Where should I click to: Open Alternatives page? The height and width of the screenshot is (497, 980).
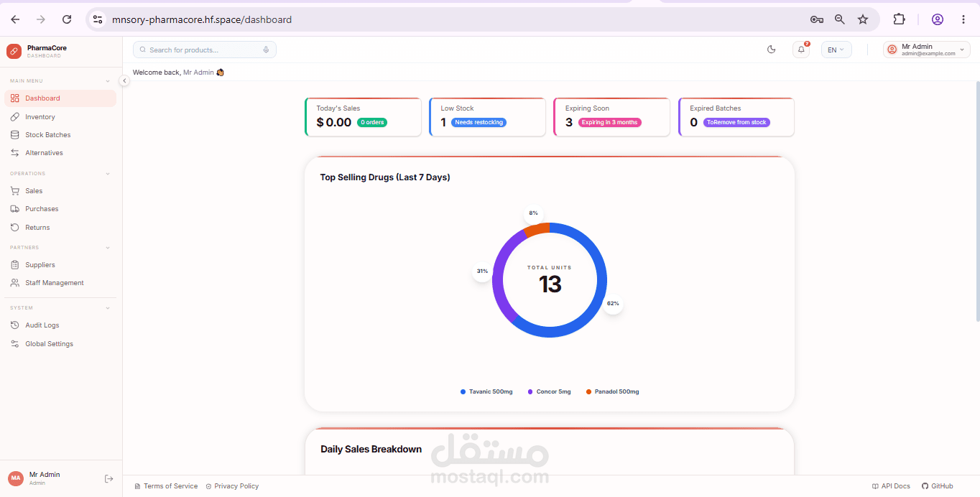click(60, 153)
